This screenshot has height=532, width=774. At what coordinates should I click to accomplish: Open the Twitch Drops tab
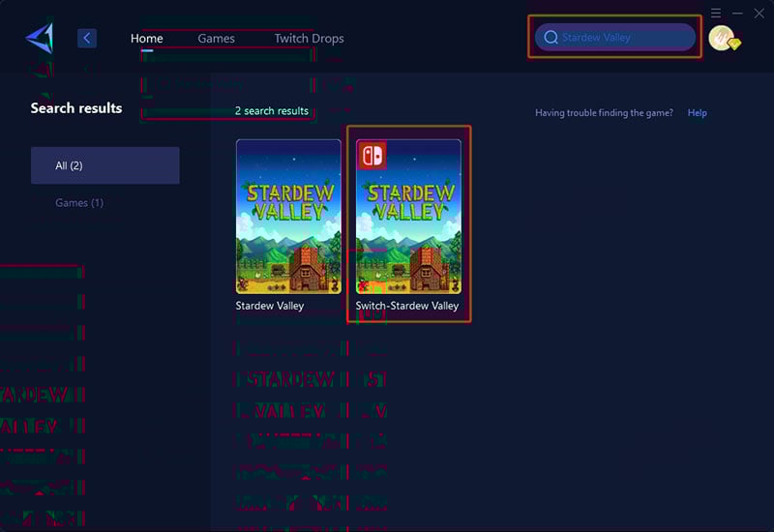(x=309, y=39)
